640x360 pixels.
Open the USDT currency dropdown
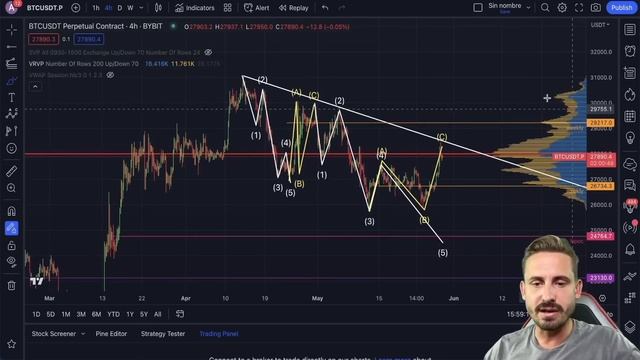(x=600, y=25)
